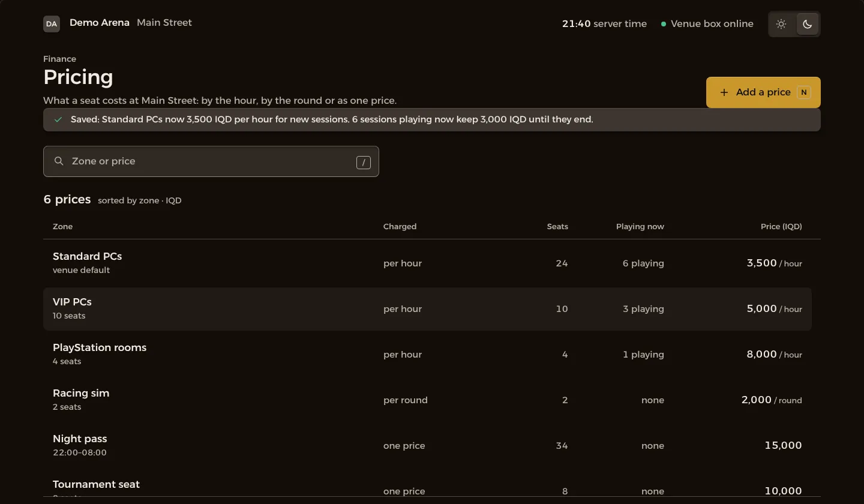Click the Main Street location label

[x=164, y=23]
